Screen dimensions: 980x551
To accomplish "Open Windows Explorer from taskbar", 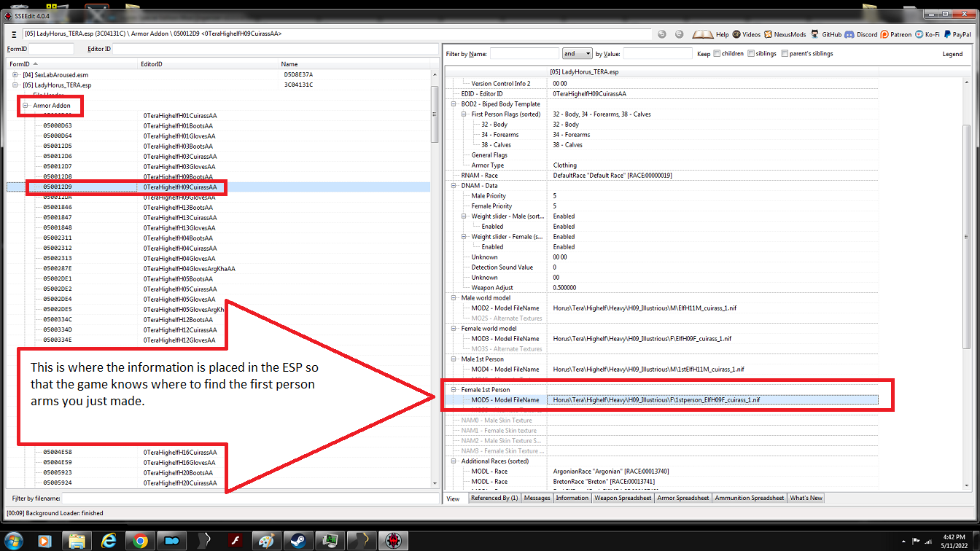I will 77,541.
